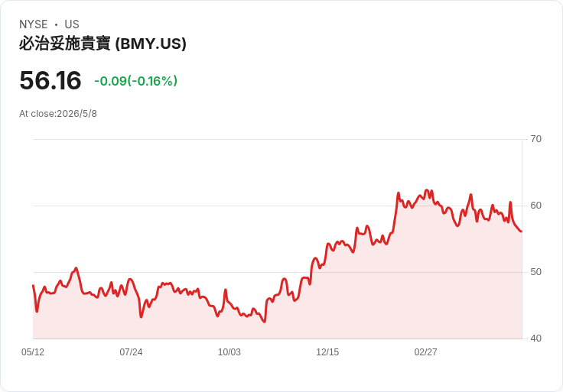563x392 pixels.
Task: Select the 70 label on price axis
Action: (x=535, y=139)
